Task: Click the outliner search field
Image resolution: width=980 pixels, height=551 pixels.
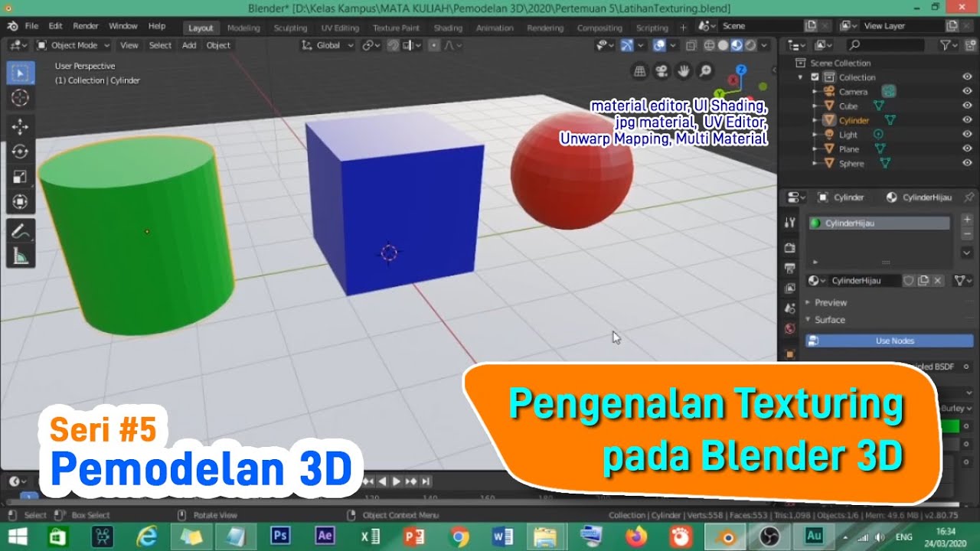Action: [885, 45]
